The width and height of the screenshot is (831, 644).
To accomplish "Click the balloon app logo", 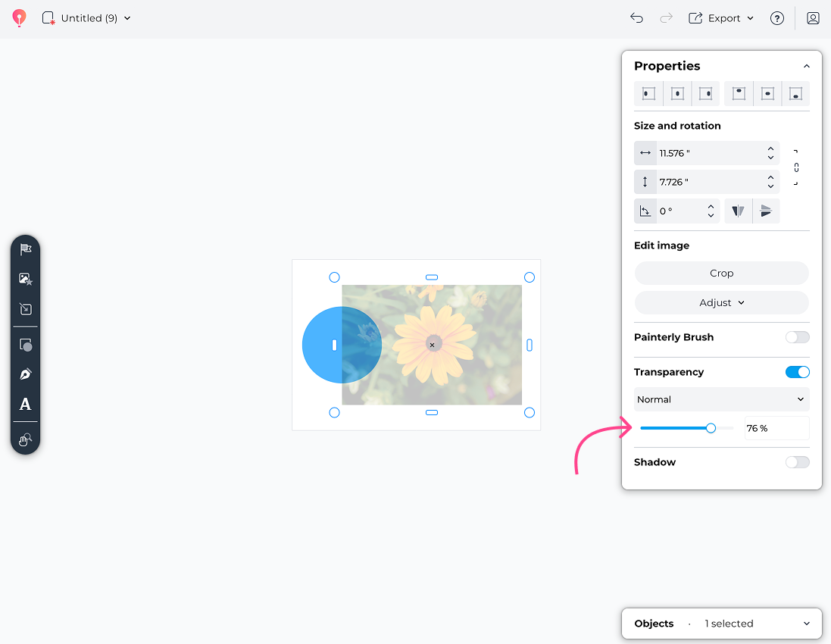I will tap(19, 18).
